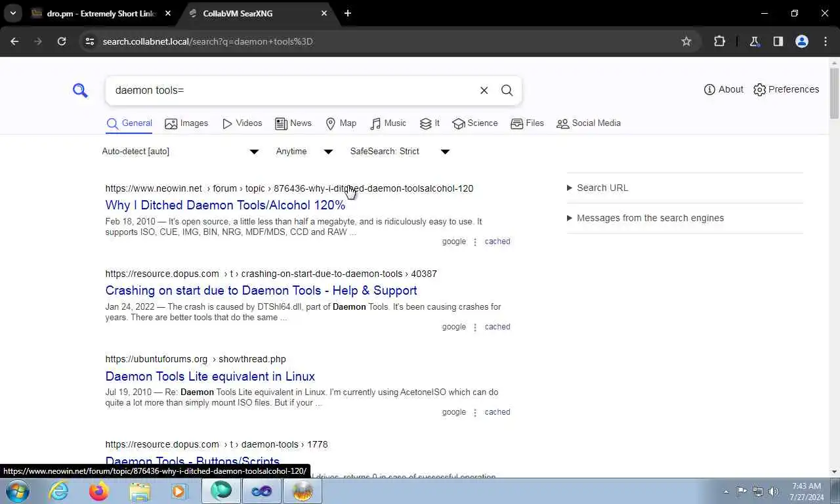Launch Firefox from taskbar

point(99,491)
